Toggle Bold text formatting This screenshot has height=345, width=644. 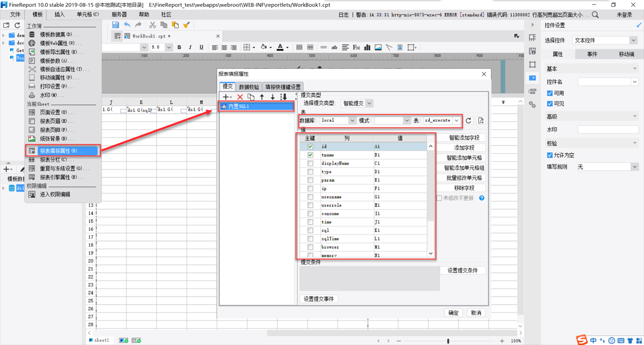pos(179,47)
